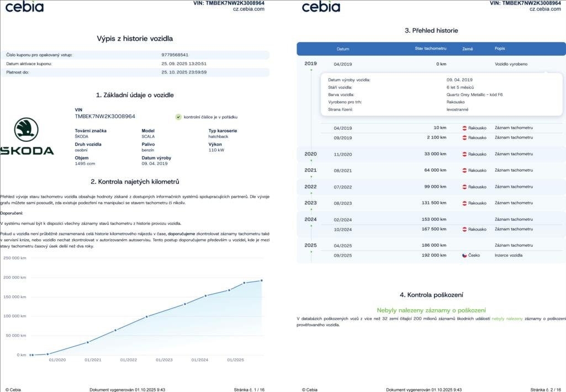This screenshot has height=392, width=566.
Task: Click the Cebia logo on page 2
Action: coord(321,7)
